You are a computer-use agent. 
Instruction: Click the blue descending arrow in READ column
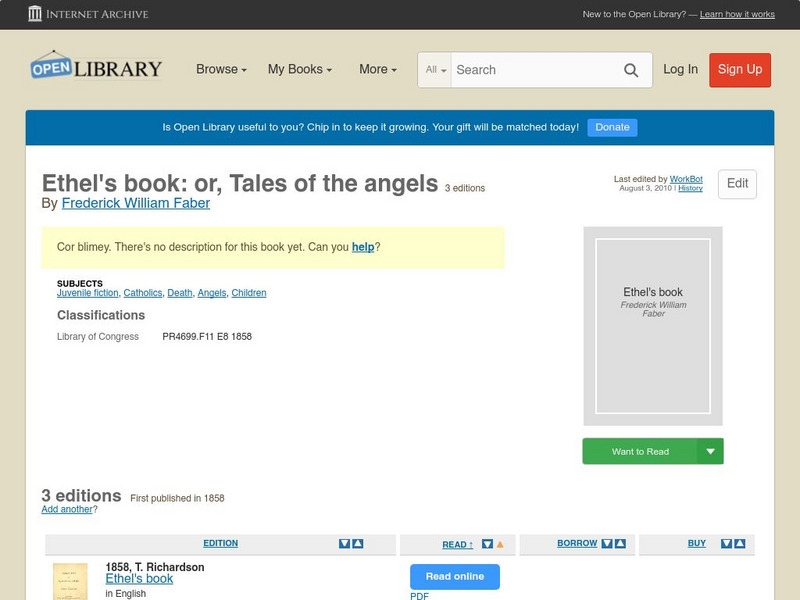click(x=486, y=543)
